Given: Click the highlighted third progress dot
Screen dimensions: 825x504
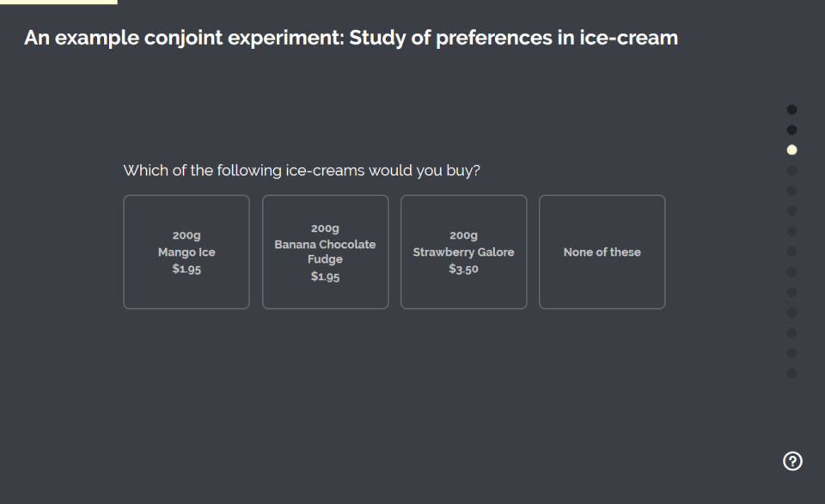Looking at the screenshot, I should coord(791,149).
